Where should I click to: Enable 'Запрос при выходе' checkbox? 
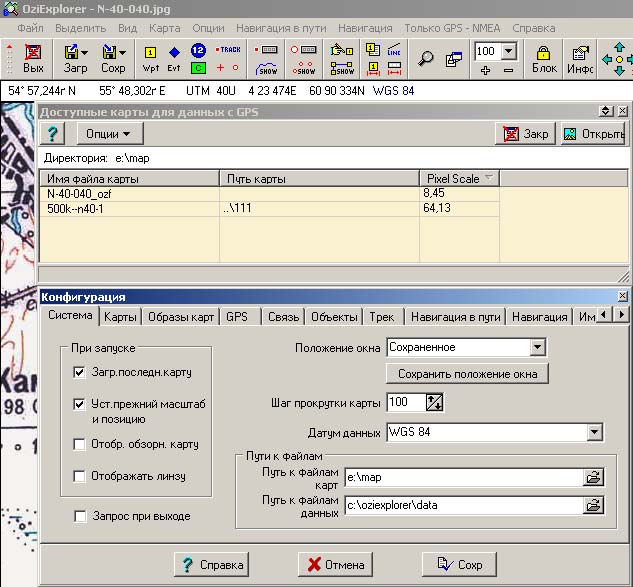click(80, 516)
